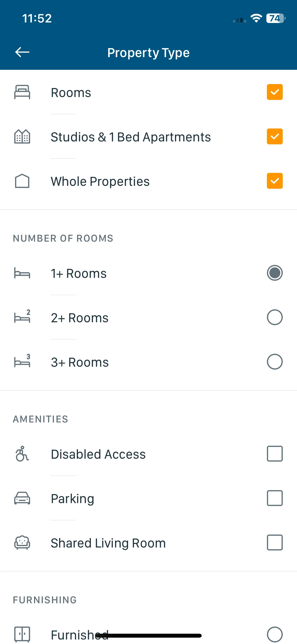The width and height of the screenshot is (297, 644).
Task: Tap the wheelchair Disabled Access icon
Action: point(22,454)
